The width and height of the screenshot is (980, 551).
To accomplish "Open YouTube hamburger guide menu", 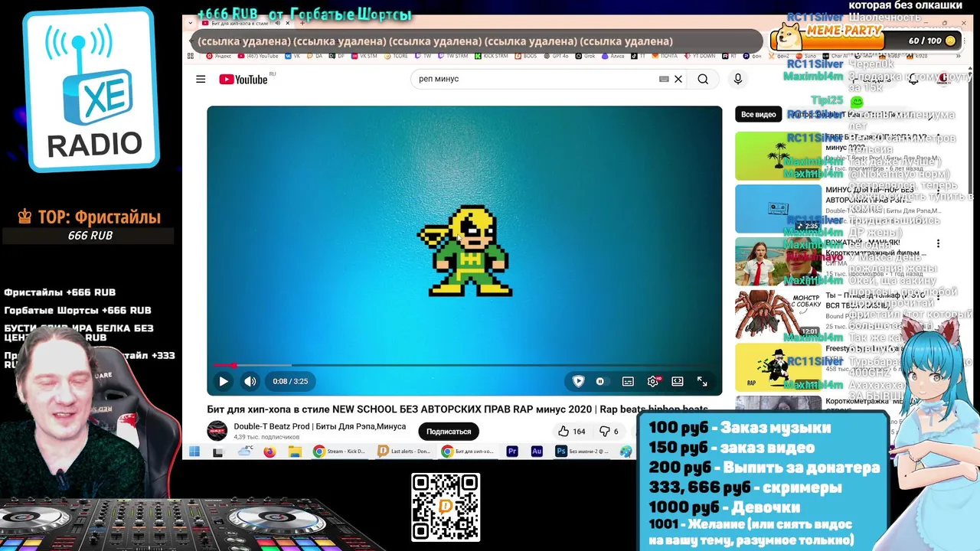I will click(x=201, y=79).
